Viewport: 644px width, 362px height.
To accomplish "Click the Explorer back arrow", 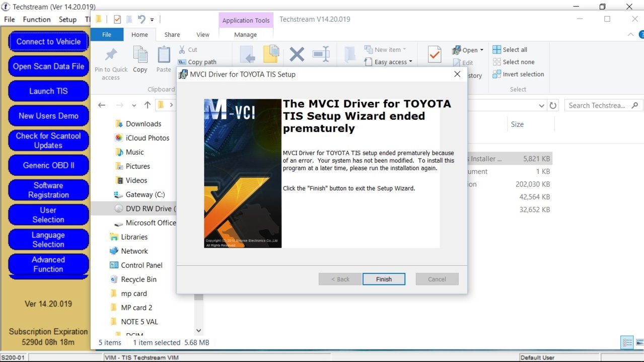I will (102, 105).
